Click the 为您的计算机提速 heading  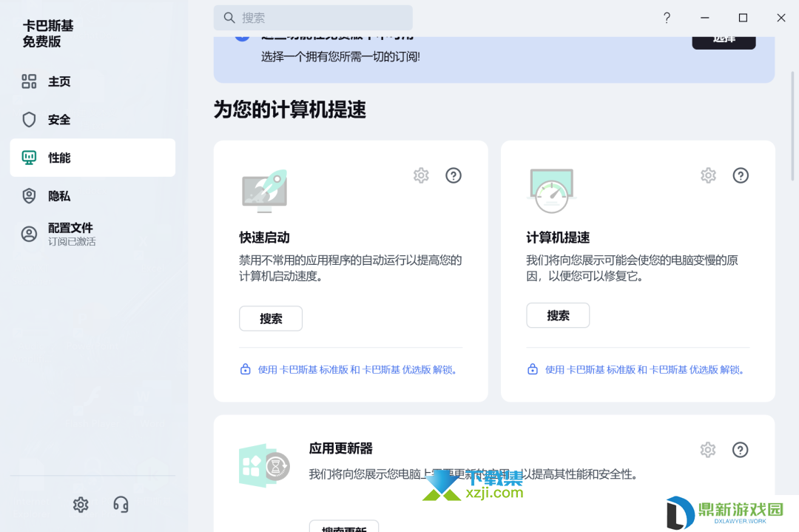[290, 110]
